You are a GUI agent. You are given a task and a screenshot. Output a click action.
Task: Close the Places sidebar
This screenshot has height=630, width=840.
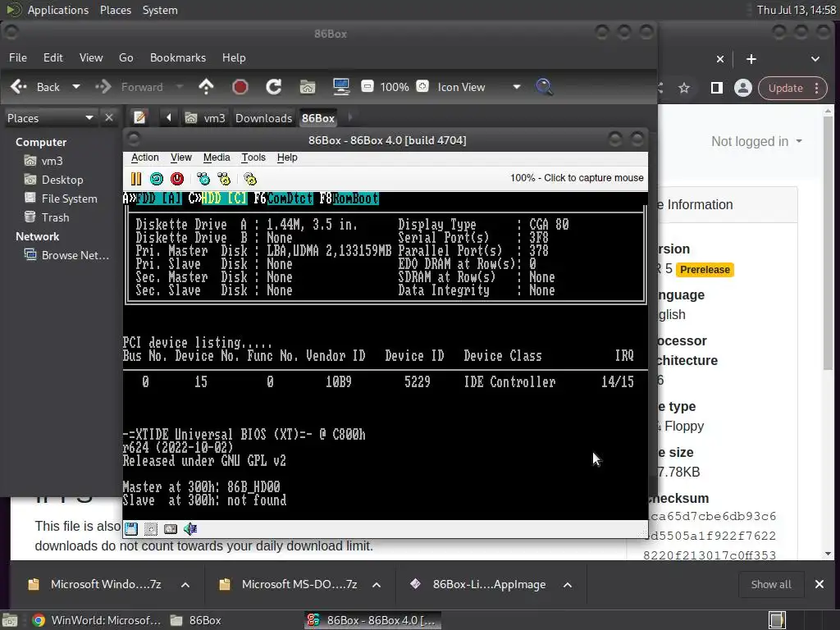click(109, 117)
